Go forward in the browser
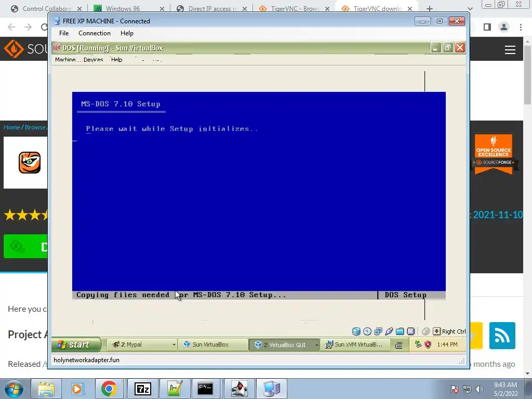The height and width of the screenshot is (399, 532). coord(28,27)
